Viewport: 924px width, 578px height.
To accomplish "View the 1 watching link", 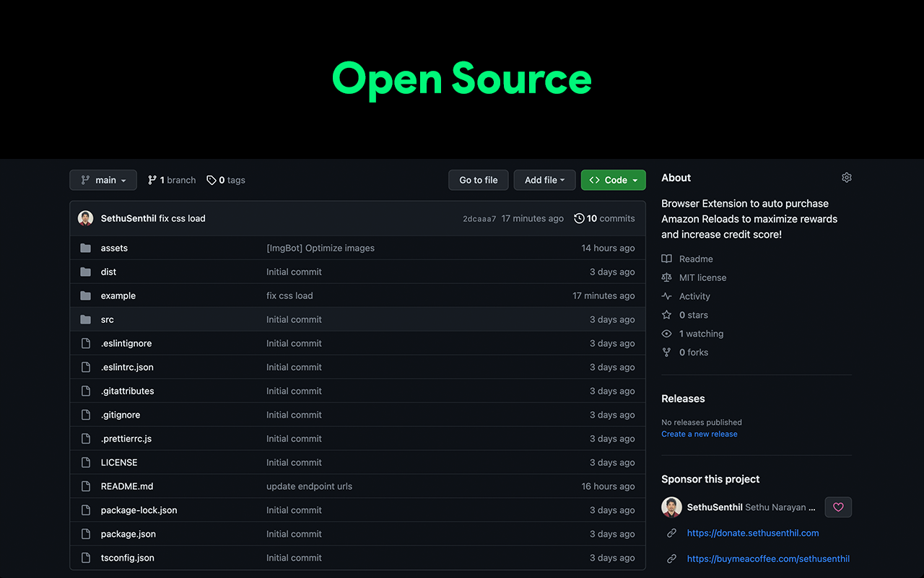I will tap(701, 334).
